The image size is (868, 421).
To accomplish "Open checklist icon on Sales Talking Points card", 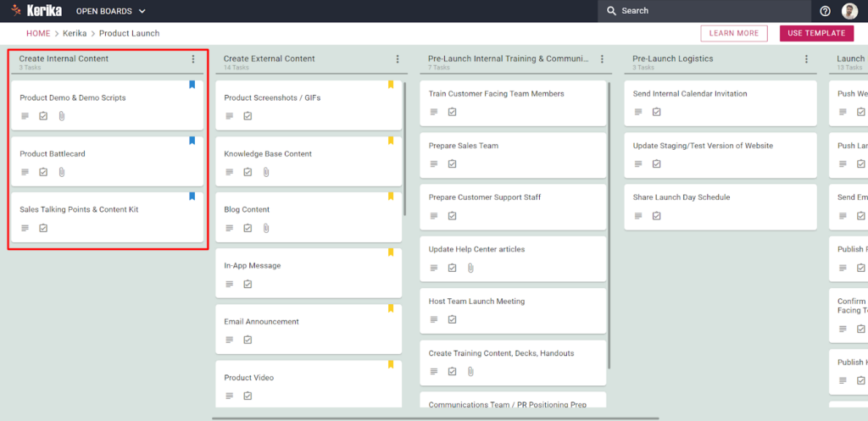I will [x=43, y=228].
